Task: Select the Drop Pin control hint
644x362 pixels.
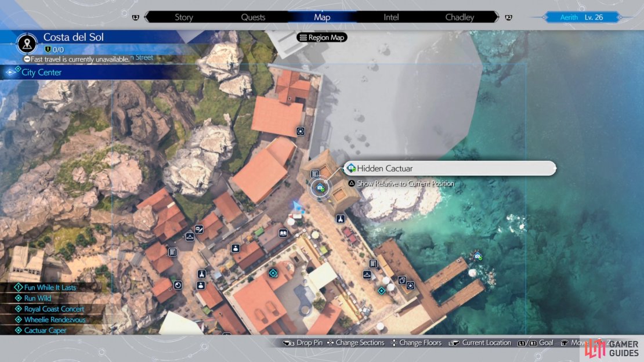Action: point(303,343)
